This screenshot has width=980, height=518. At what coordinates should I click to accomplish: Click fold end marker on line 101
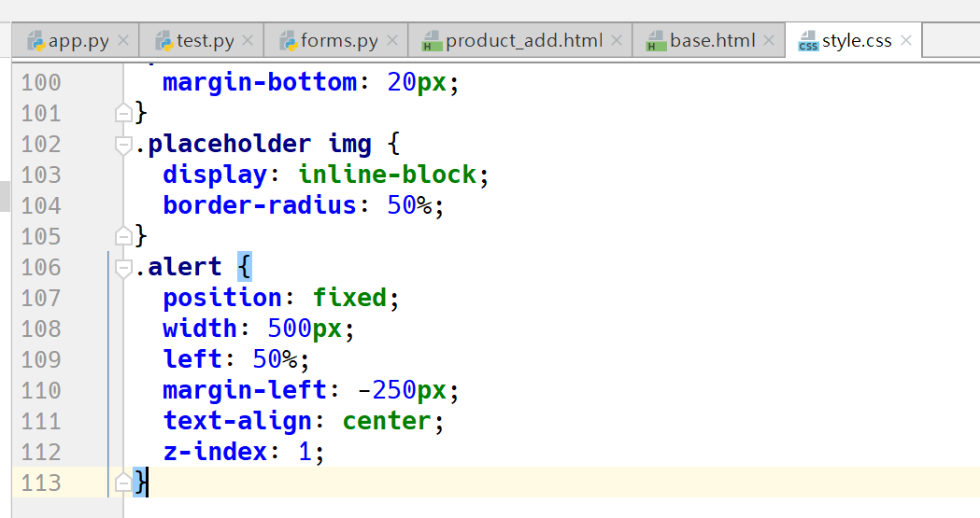[123, 113]
